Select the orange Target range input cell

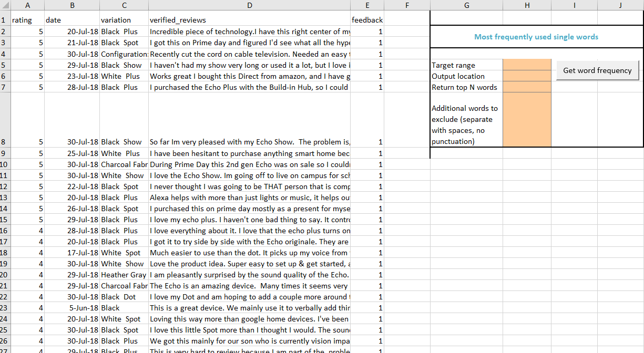pyautogui.click(x=527, y=65)
